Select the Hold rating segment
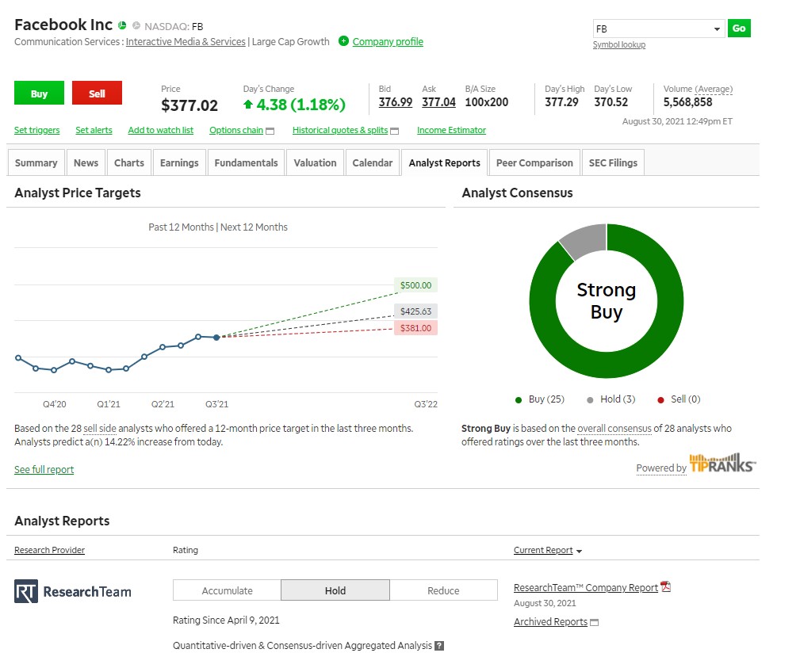The height and width of the screenshot is (672, 800). point(335,590)
